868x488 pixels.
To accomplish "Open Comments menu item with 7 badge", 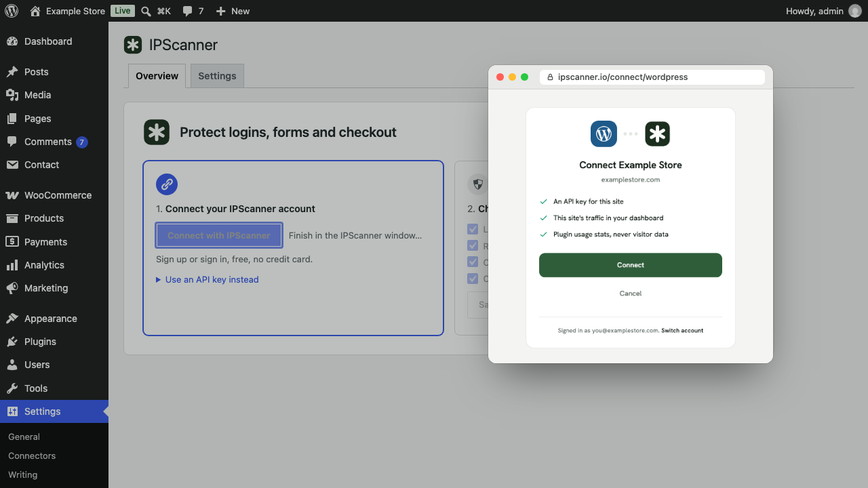I will click(x=54, y=142).
